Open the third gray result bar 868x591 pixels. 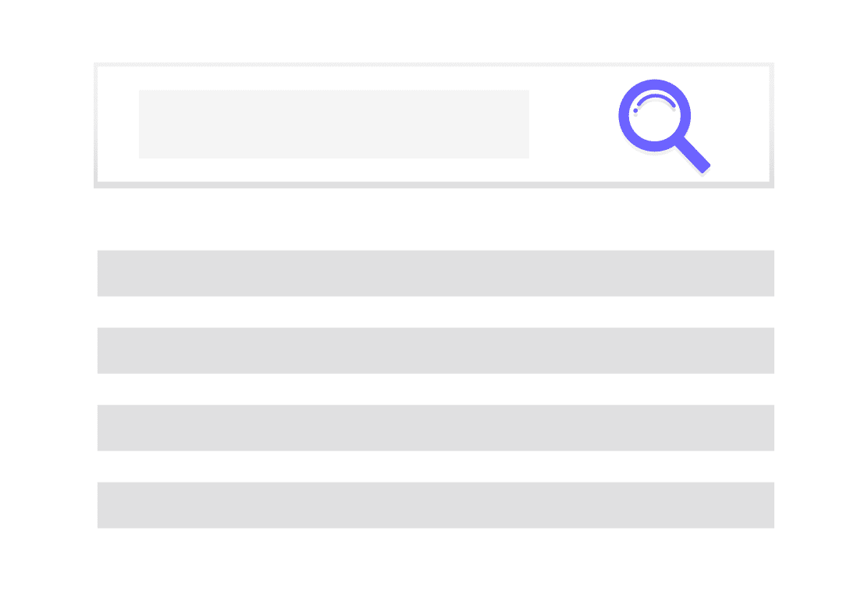436,428
